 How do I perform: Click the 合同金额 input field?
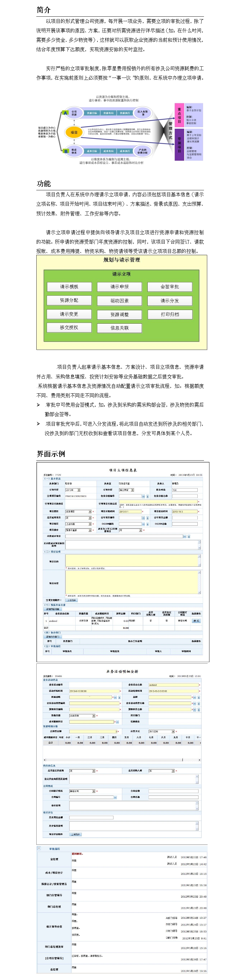173,791
